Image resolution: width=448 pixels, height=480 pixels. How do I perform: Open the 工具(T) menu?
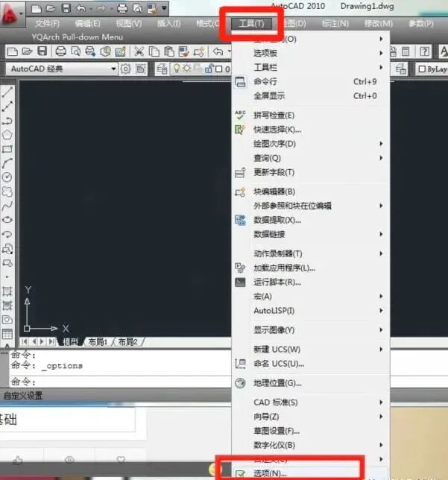click(251, 24)
